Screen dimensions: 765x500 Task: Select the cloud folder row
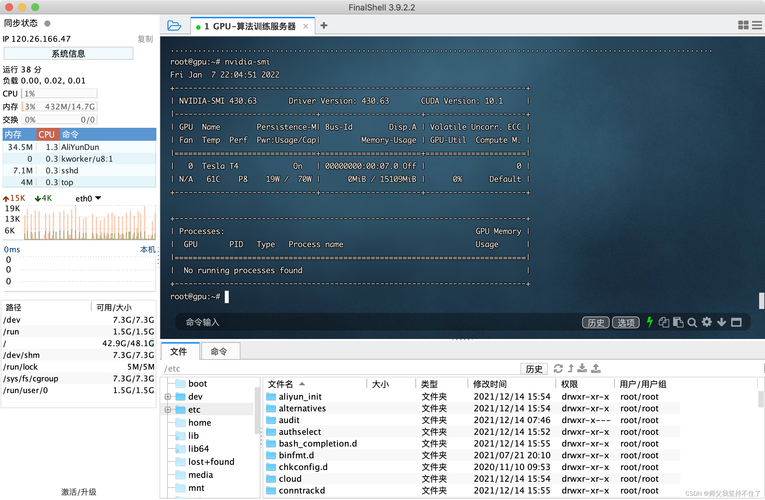pos(472,479)
